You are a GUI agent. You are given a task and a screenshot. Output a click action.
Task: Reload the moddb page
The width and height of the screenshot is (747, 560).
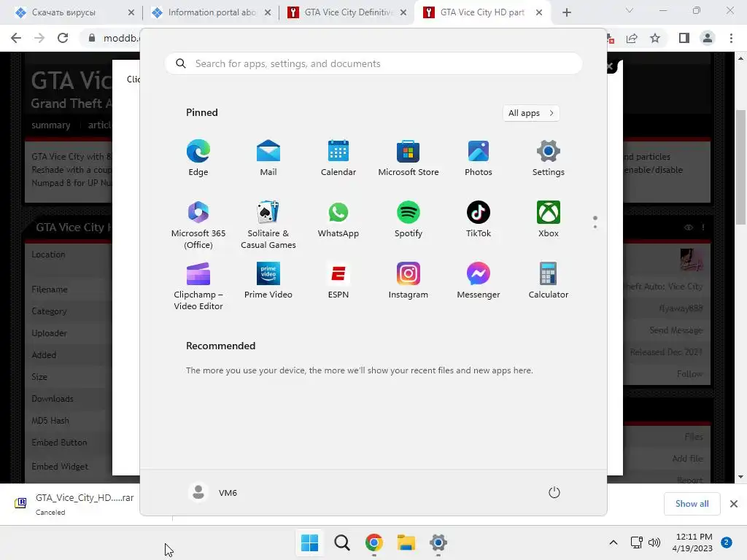coord(63,38)
